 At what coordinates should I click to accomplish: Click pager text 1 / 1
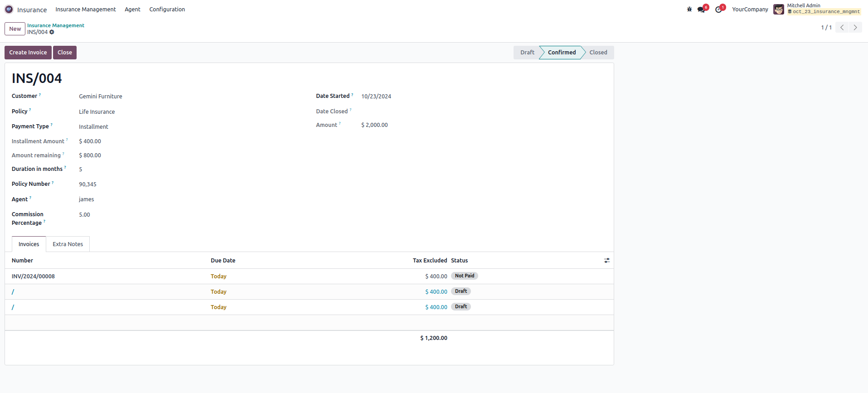(x=826, y=28)
